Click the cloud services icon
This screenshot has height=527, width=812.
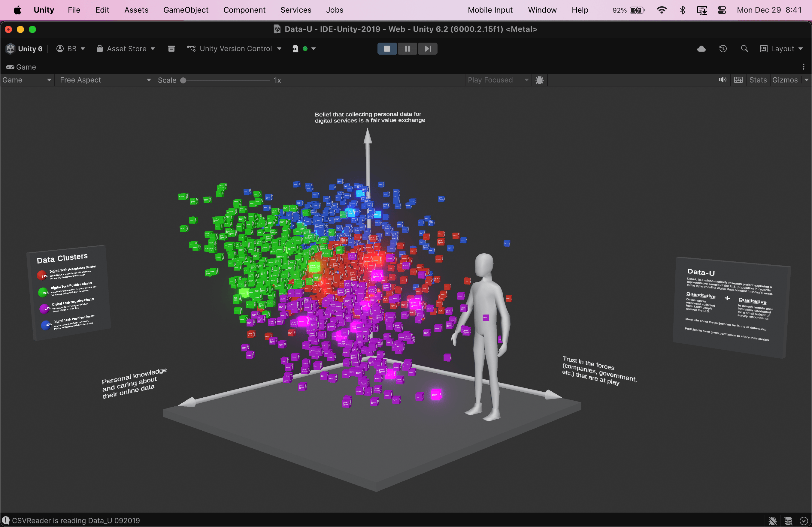[701, 49]
